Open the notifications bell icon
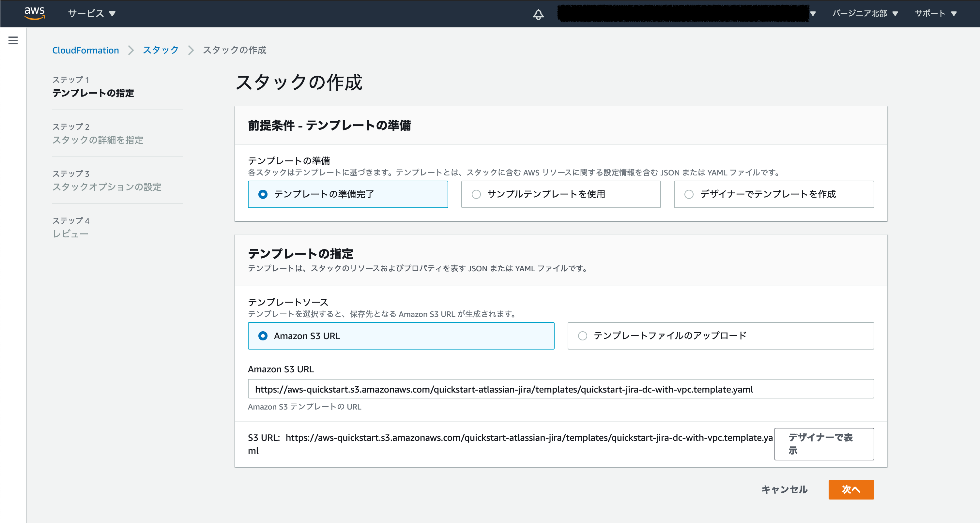 coord(538,14)
